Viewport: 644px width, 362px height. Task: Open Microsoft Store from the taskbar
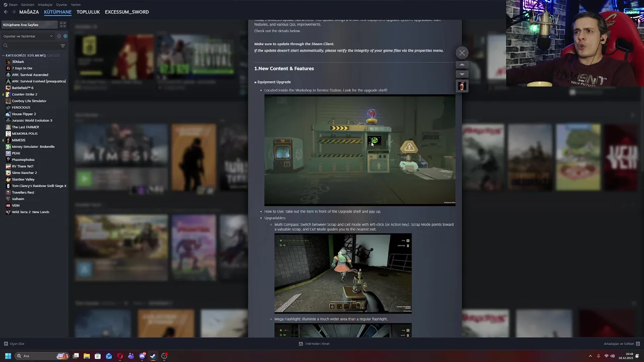pyautogui.click(x=98, y=356)
